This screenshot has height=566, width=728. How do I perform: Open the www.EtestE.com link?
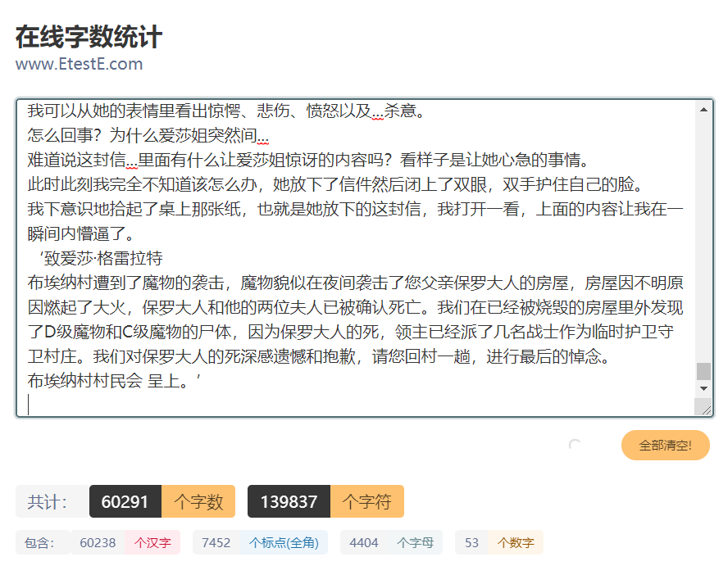point(79,64)
